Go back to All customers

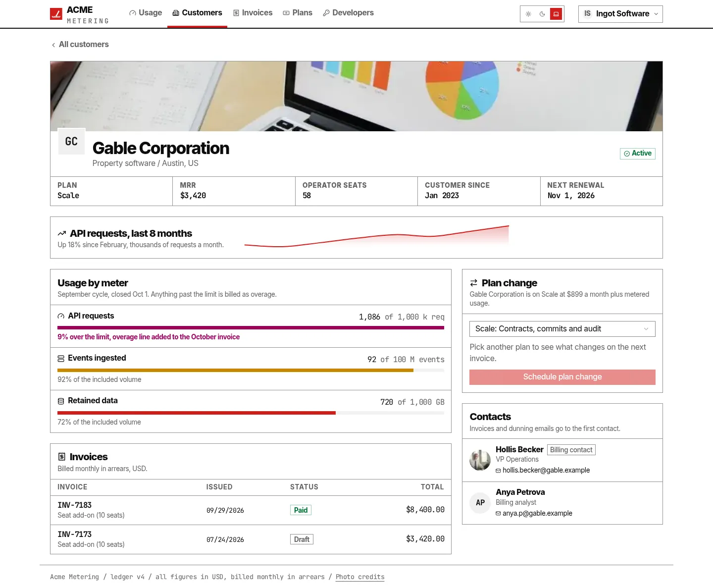tap(80, 45)
